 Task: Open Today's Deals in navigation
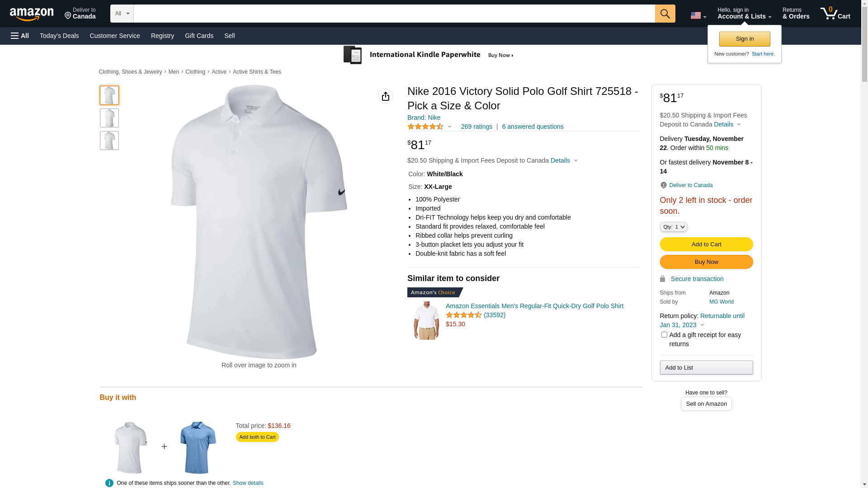pyautogui.click(x=59, y=36)
